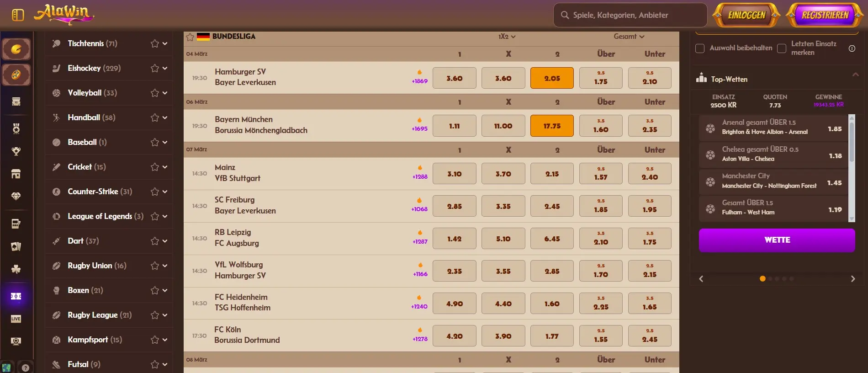The width and height of the screenshot is (868, 373).
Task: Open the medal icon in sidebar
Action: [x=16, y=128]
